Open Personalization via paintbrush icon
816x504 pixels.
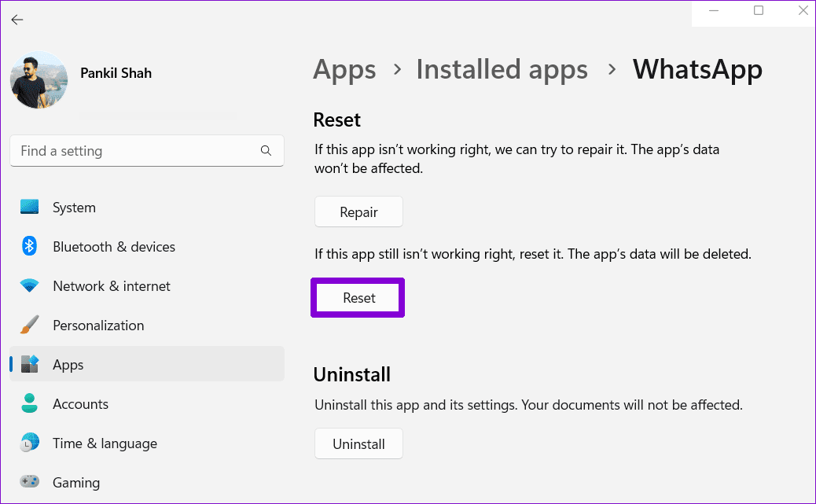[30, 325]
